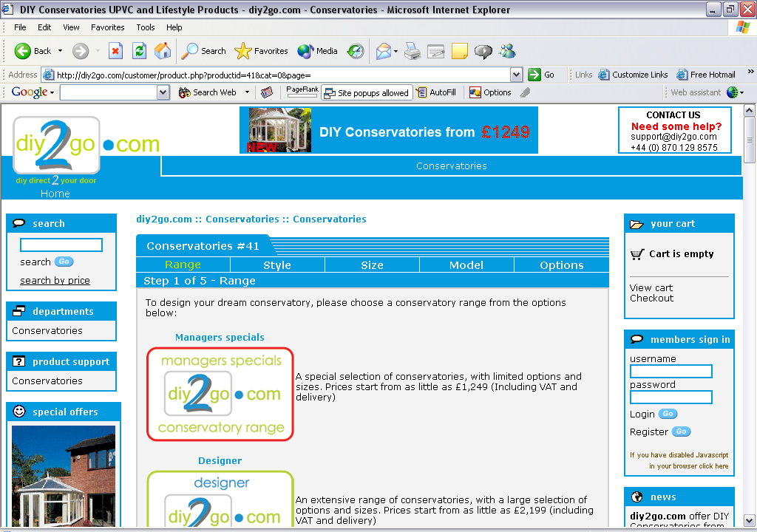Screen dimensions: 757x532
Task: Click the search by price link
Action: click(55, 281)
